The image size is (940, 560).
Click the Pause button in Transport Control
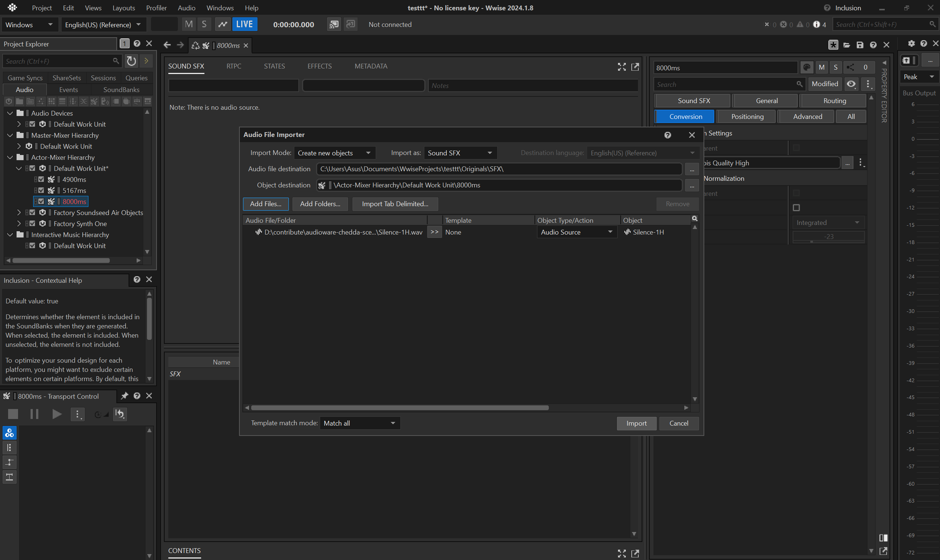click(x=34, y=414)
